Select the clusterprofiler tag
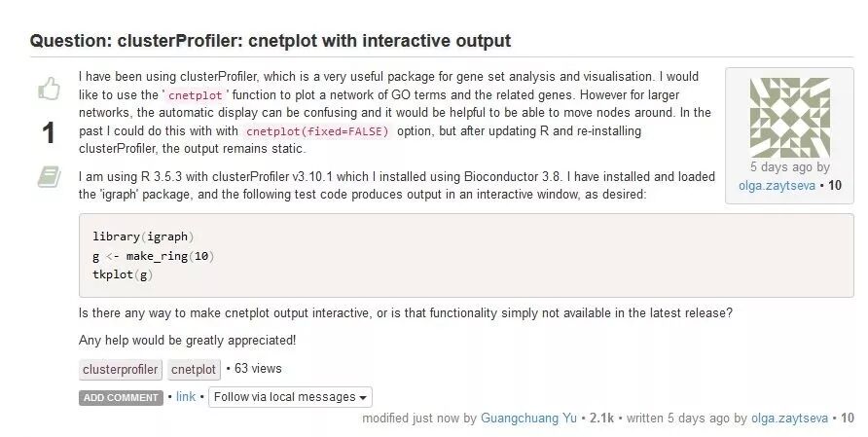 tap(121, 370)
